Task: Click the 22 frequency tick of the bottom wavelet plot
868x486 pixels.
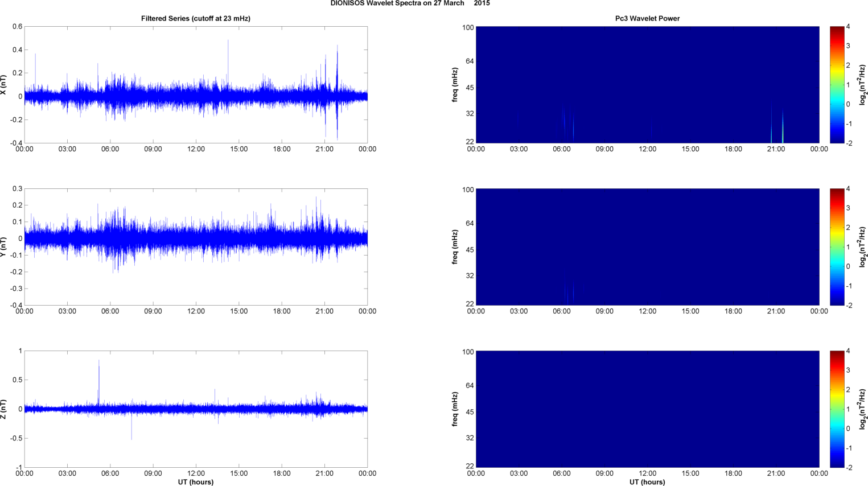Action: coord(470,466)
